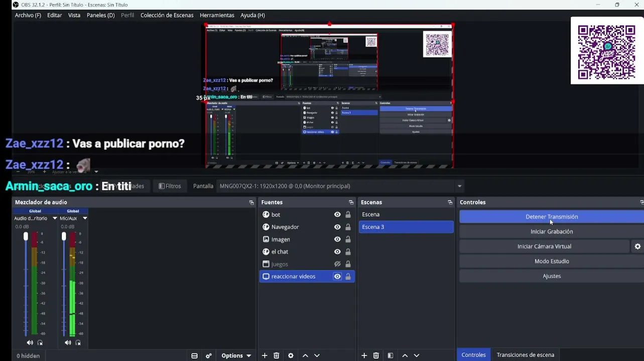Toggle lock on el chat source
The image size is (644, 361).
(348, 252)
